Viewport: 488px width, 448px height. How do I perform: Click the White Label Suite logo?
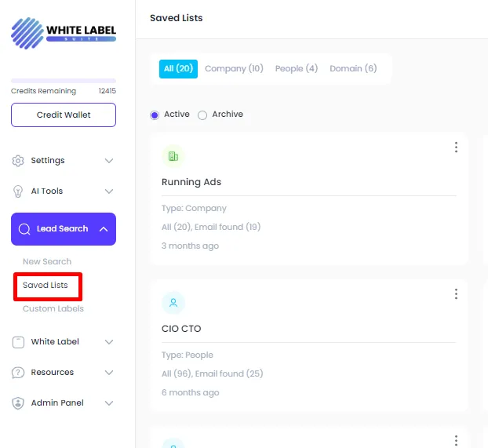click(64, 33)
